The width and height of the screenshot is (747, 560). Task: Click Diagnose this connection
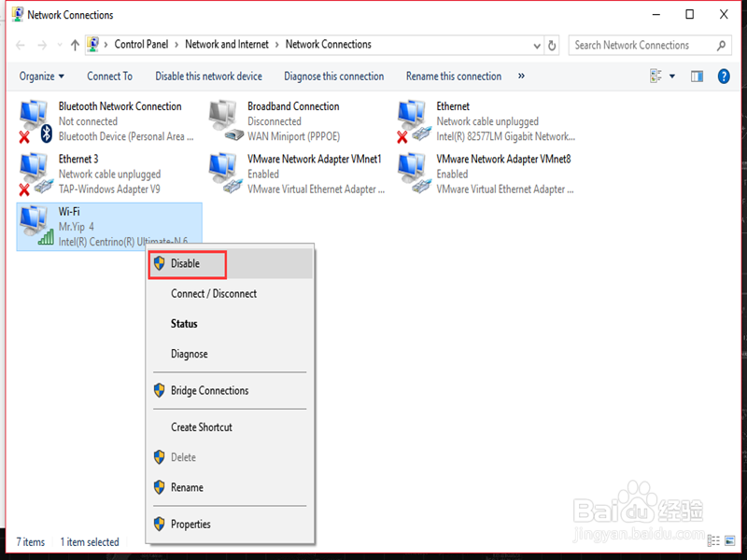point(333,77)
